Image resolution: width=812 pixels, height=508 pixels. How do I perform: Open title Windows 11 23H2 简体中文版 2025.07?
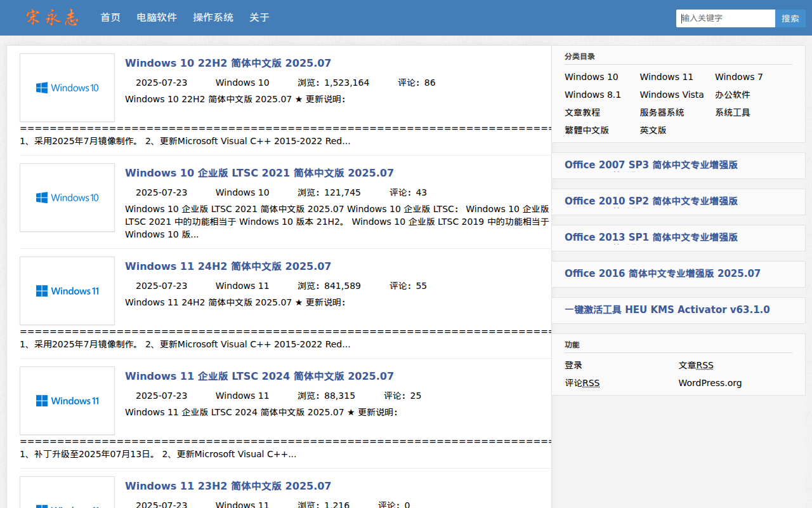click(228, 486)
